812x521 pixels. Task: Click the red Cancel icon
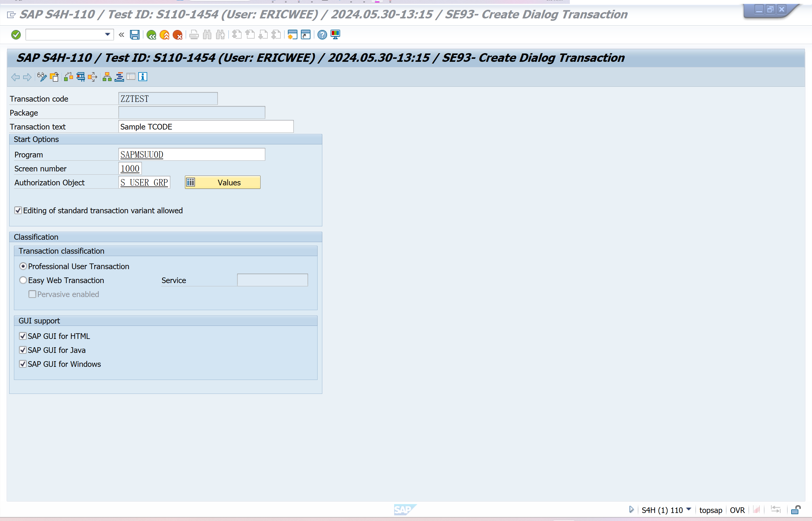[177, 35]
